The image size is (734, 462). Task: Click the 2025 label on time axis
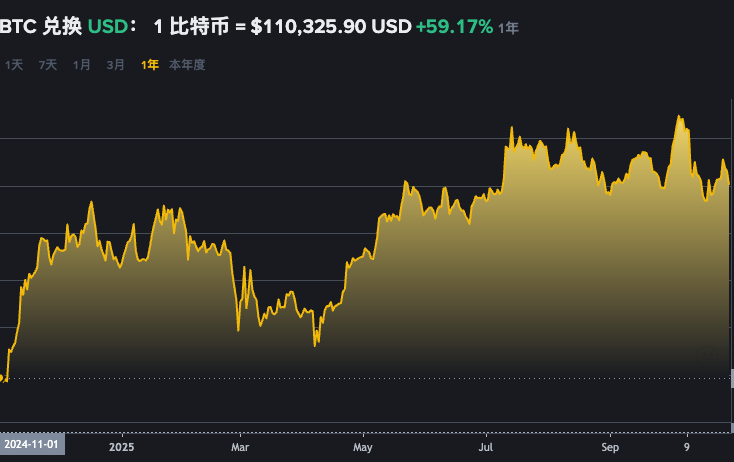[121, 447]
